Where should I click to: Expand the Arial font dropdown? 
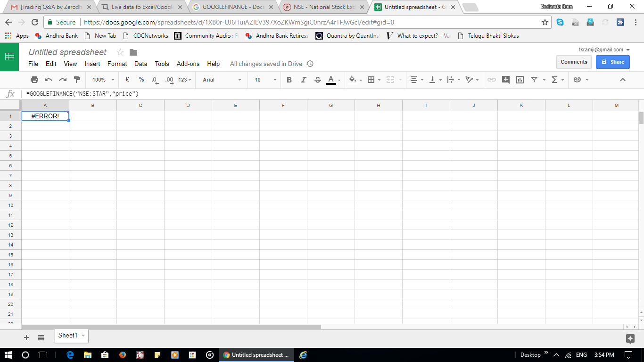coord(222,80)
